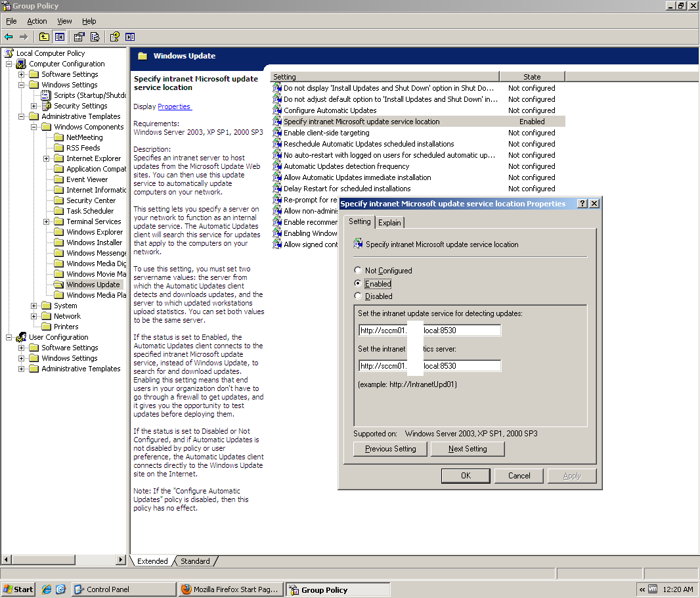Open the View menu

tap(64, 21)
